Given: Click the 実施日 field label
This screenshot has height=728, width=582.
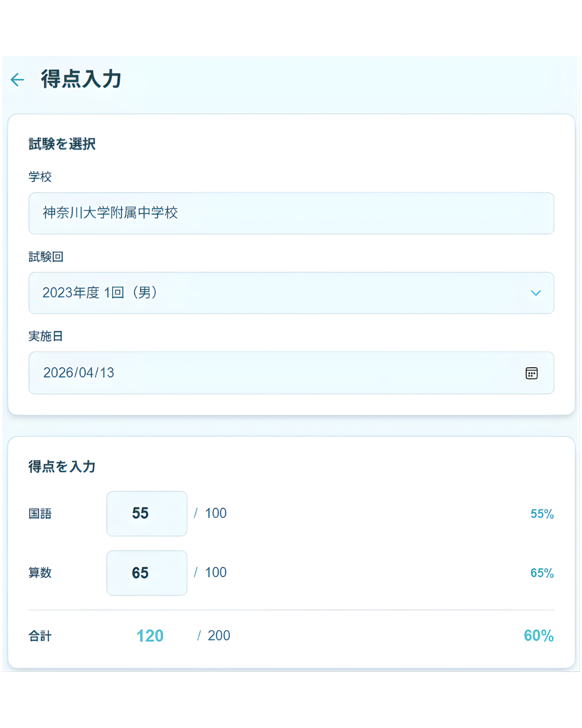Looking at the screenshot, I should coord(45,336).
